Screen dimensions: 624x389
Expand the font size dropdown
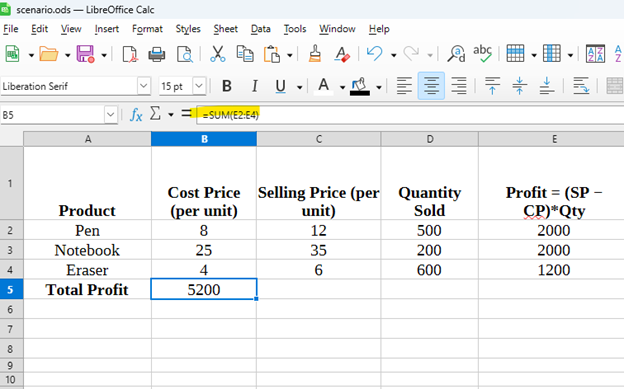point(199,86)
